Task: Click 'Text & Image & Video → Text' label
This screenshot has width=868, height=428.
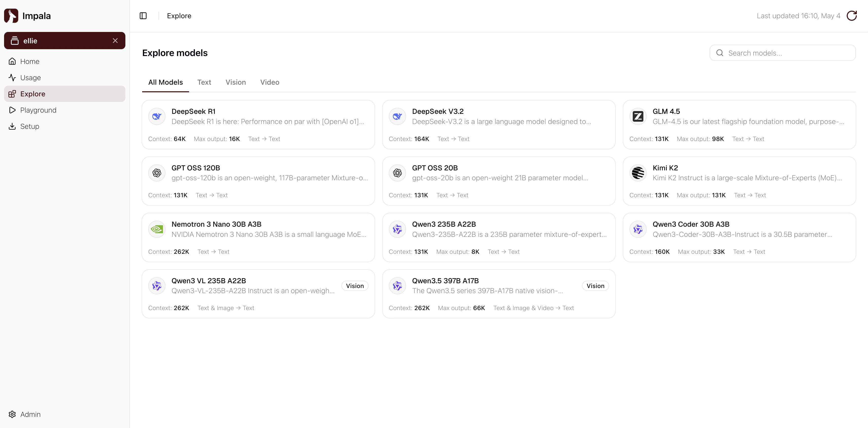Action: (533, 308)
